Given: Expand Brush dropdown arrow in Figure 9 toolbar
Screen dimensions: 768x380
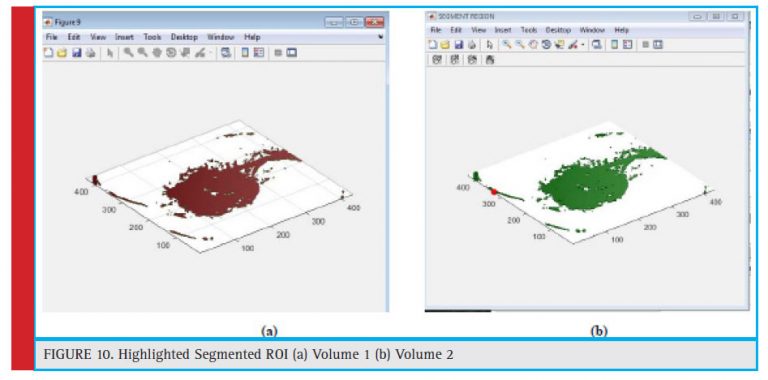Looking at the screenshot, I should click(211, 52).
